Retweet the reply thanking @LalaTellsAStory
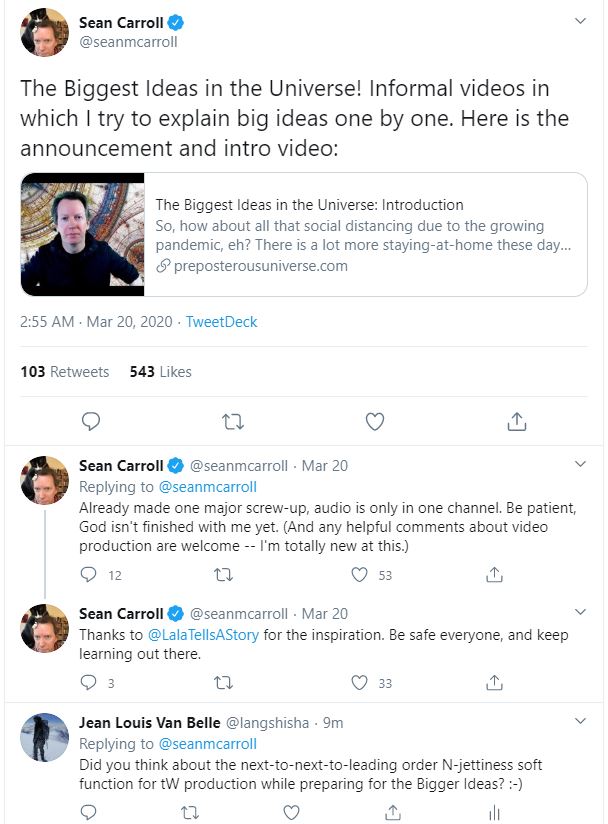This screenshot has width=608, height=824. 225,683
